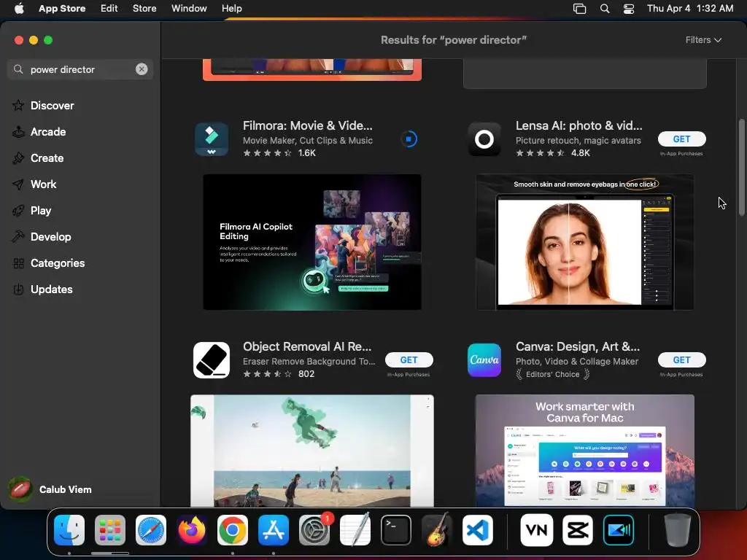Open the Help menu
The height and width of the screenshot is (560, 747).
(231, 8)
